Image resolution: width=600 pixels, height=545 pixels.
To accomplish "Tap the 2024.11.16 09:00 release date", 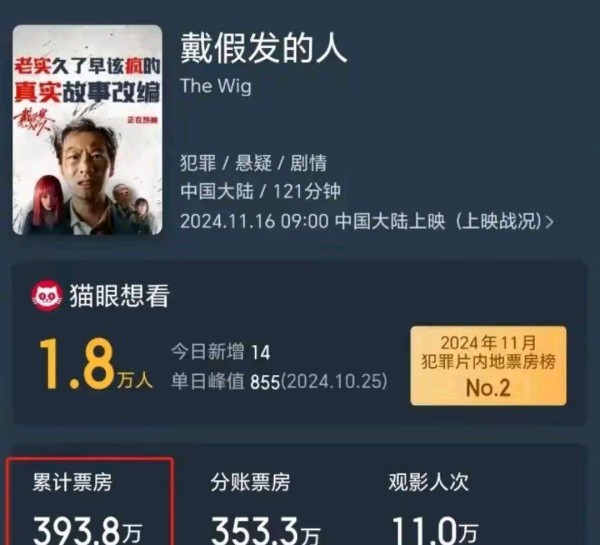I will pos(254,222).
